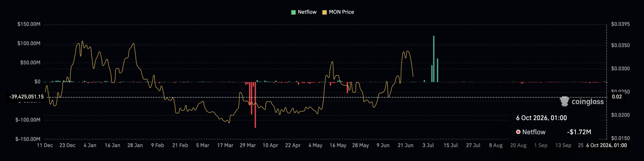Click the Netflow label in the top legend
The width and height of the screenshot is (644, 161).
click(307, 12)
